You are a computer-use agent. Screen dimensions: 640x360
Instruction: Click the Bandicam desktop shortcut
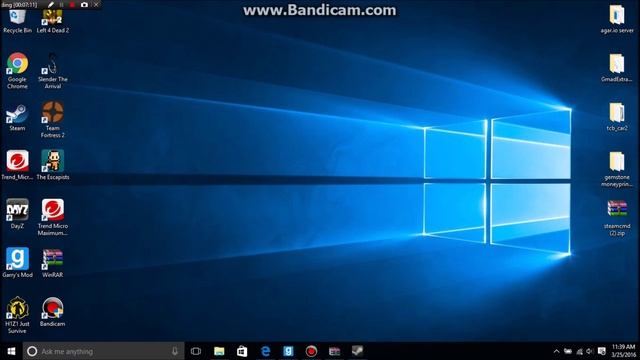pos(53,312)
